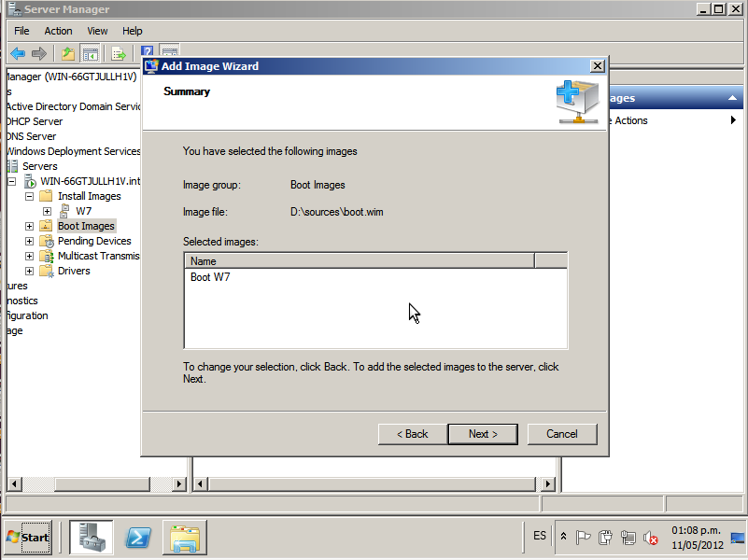Expand the Boot Images node
The height and width of the screenshot is (560, 748).
point(30,226)
